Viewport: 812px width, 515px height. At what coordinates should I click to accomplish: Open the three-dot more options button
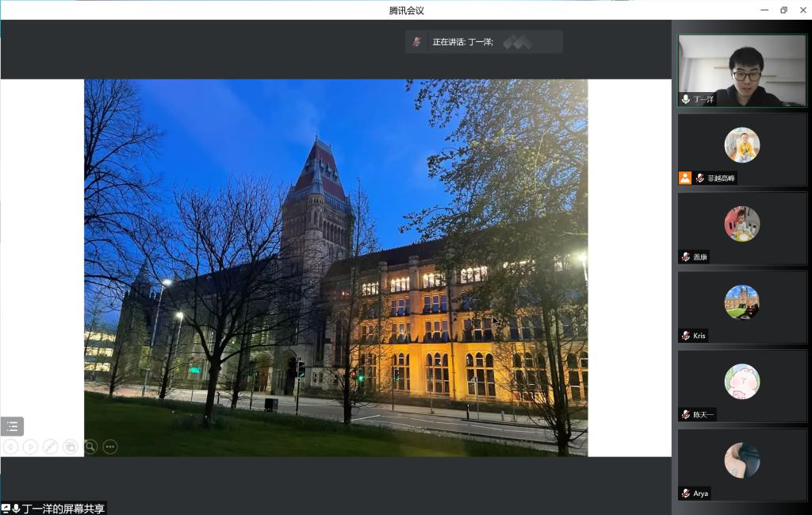[110, 447]
